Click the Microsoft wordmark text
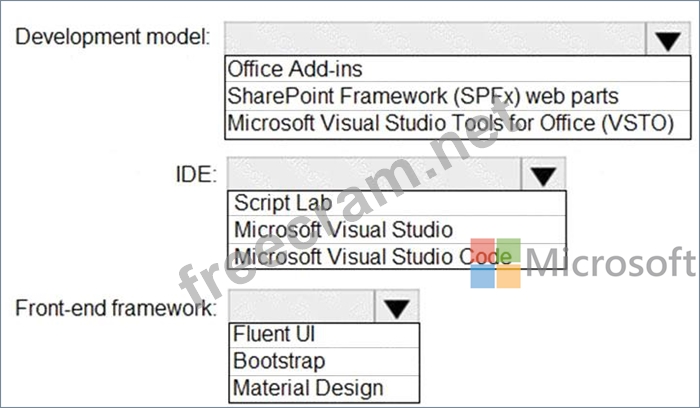The image size is (700, 408). coord(611,262)
